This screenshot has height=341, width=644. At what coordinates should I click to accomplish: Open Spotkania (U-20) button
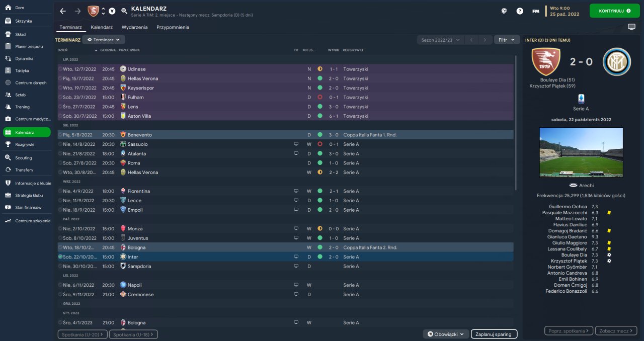click(x=83, y=334)
